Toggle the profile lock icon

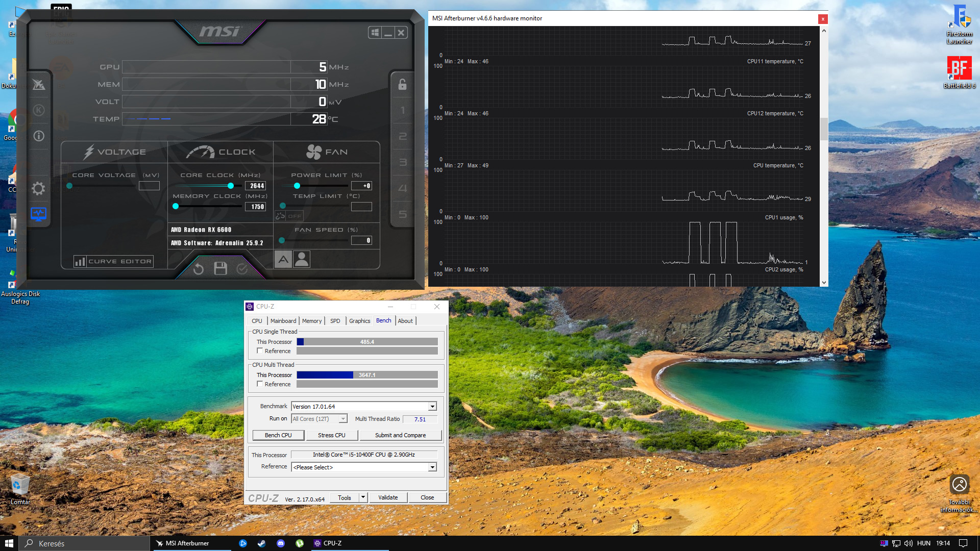(402, 85)
